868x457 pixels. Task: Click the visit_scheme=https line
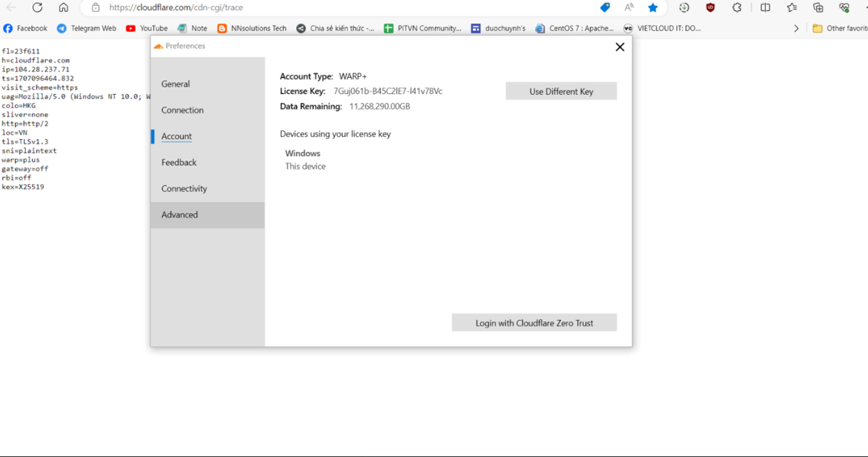40,88
